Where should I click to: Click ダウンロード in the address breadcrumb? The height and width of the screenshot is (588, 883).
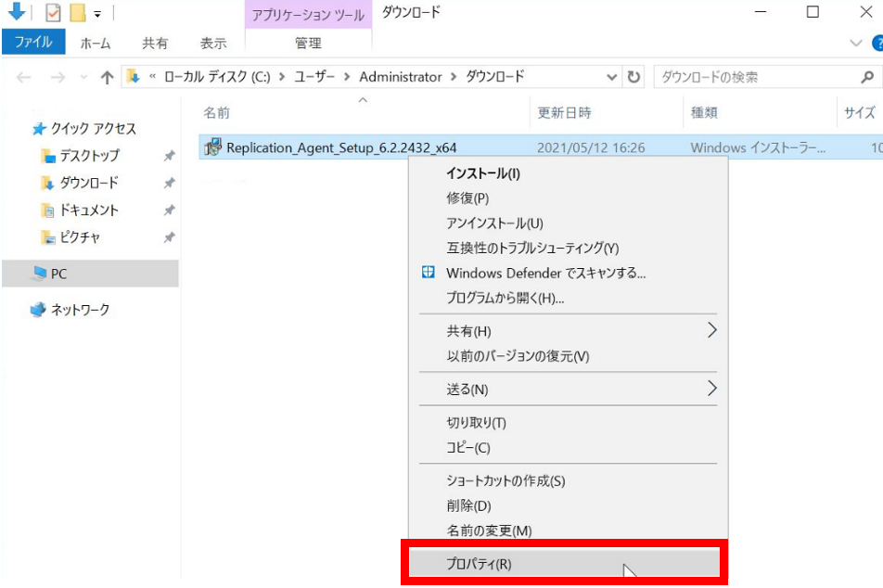pos(494,77)
